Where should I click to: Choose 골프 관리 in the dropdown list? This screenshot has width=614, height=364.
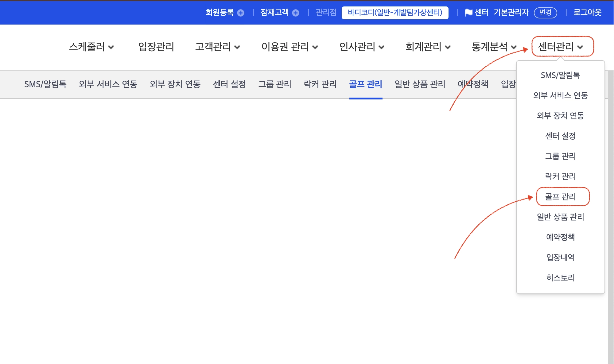(x=560, y=197)
